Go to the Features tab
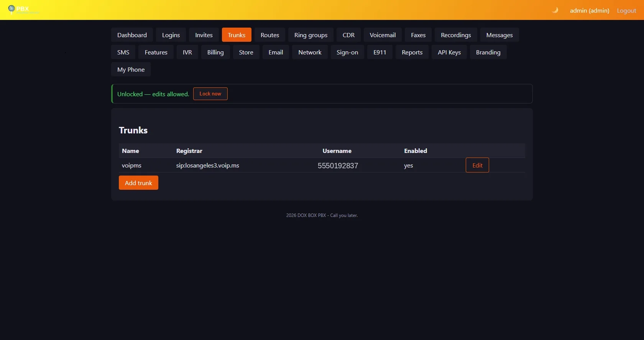This screenshot has height=340, width=644. click(156, 52)
